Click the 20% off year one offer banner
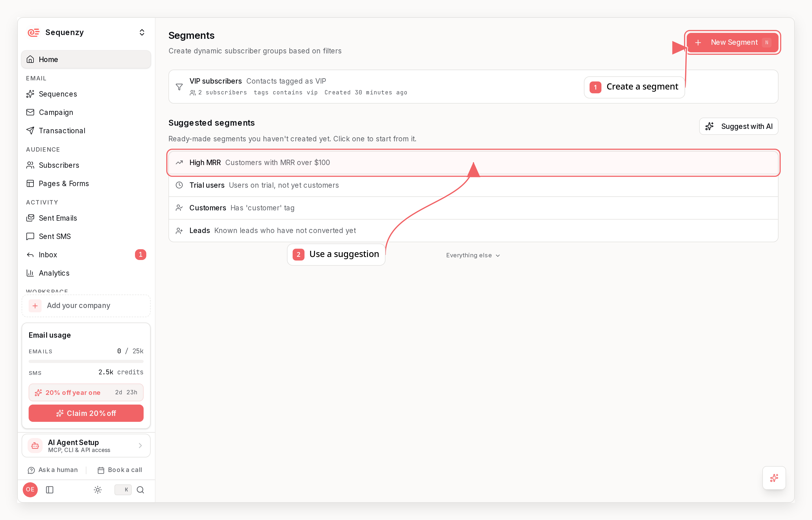This screenshot has height=520, width=812. (86, 392)
